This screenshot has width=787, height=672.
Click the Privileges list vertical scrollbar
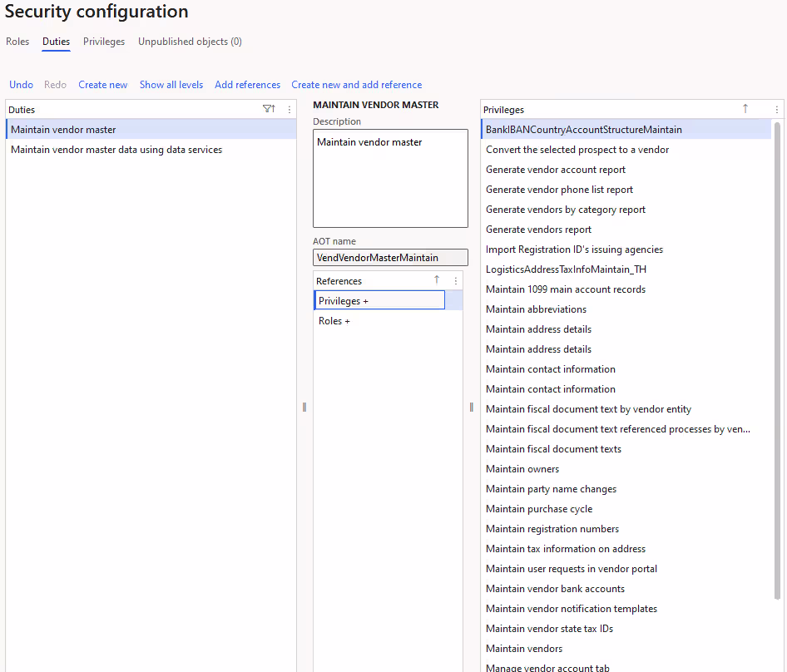point(778,360)
